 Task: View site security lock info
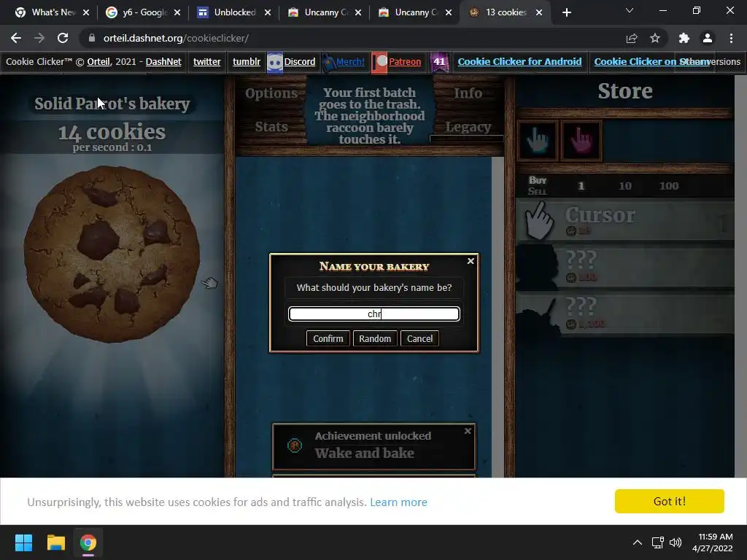click(x=92, y=38)
